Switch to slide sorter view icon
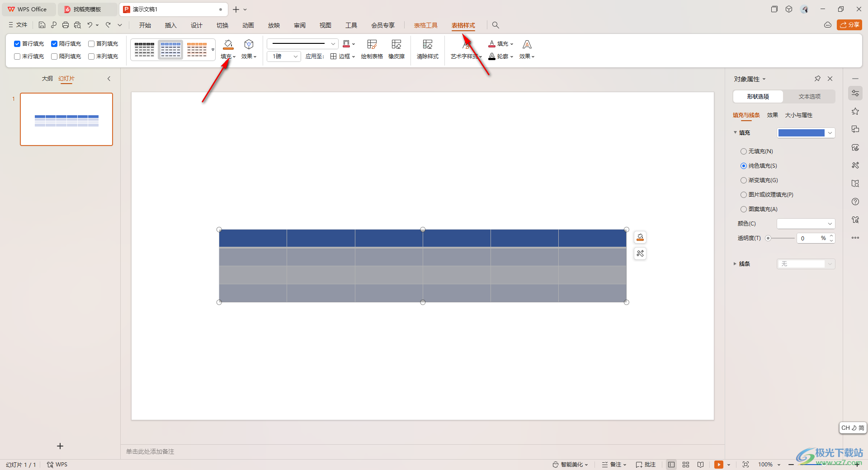The height and width of the screenshot is (470, 868). click(686, 465)
